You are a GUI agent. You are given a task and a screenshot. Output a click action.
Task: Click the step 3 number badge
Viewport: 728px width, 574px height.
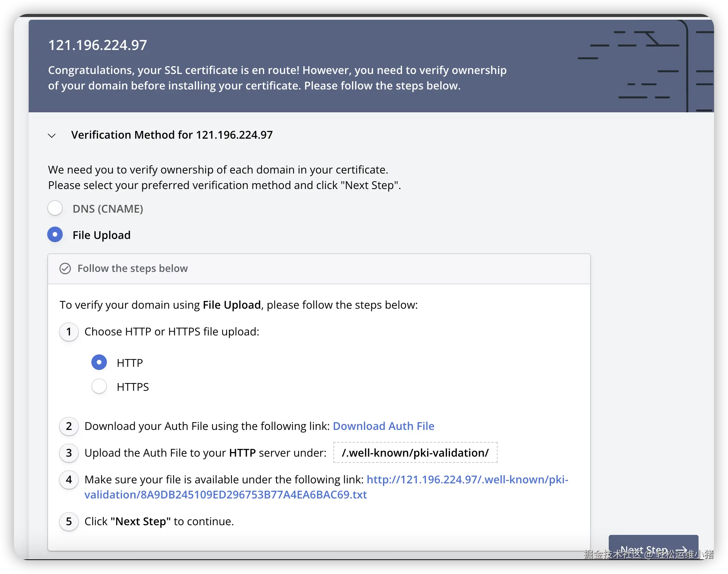coord(69,453)
